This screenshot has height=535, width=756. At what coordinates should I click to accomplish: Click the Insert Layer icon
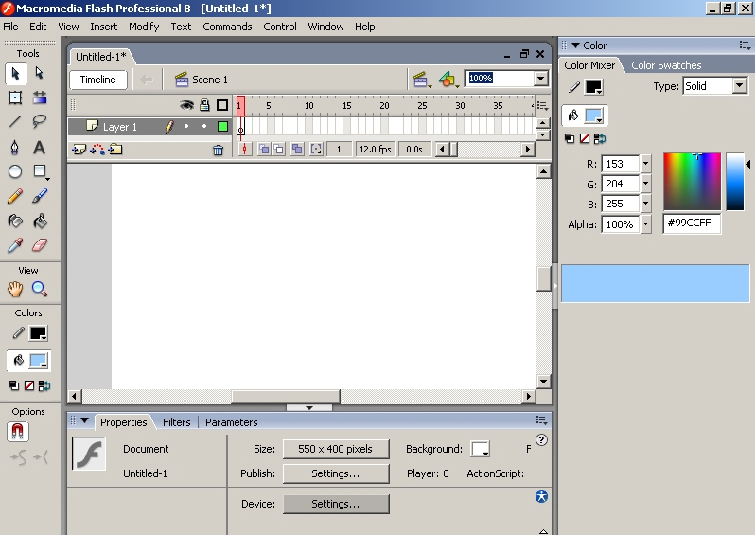tap(79, 150)
